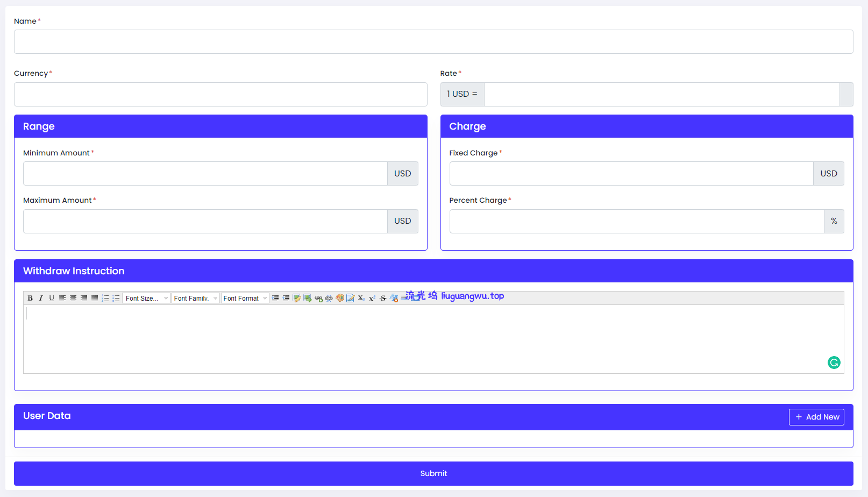The width and height of the screenshot is (868, 497).
Task: Click the Currency input field
Action: 220,94
